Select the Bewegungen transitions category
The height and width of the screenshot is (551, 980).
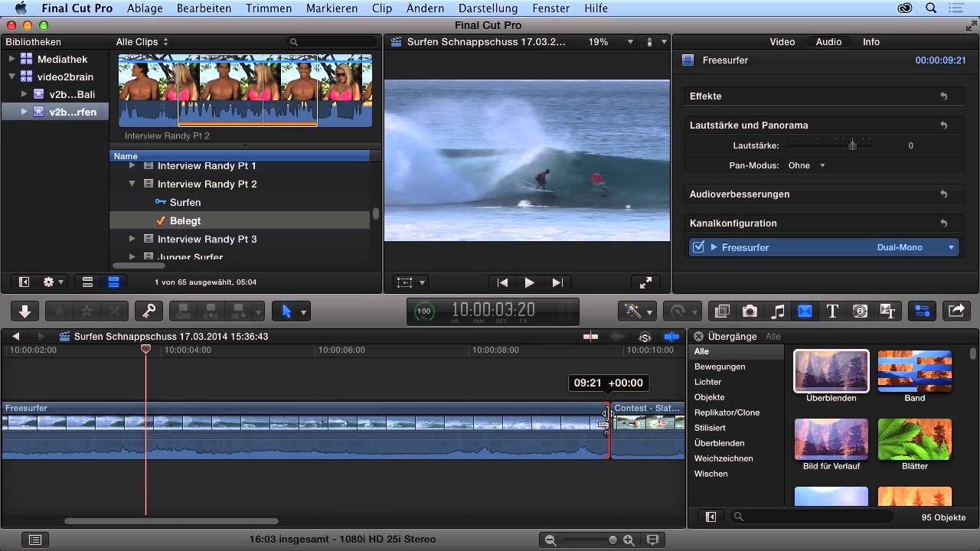[x=720, y=367]
